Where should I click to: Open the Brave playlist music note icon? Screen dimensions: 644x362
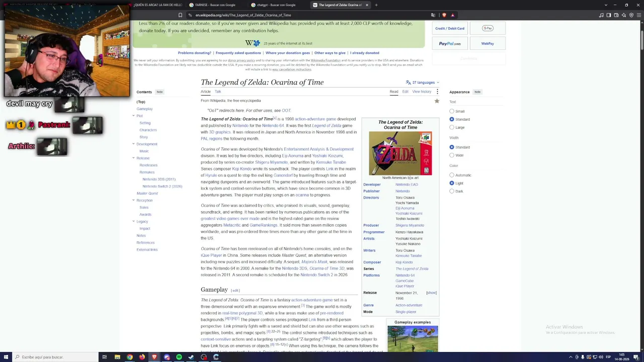tap(601, 15)
